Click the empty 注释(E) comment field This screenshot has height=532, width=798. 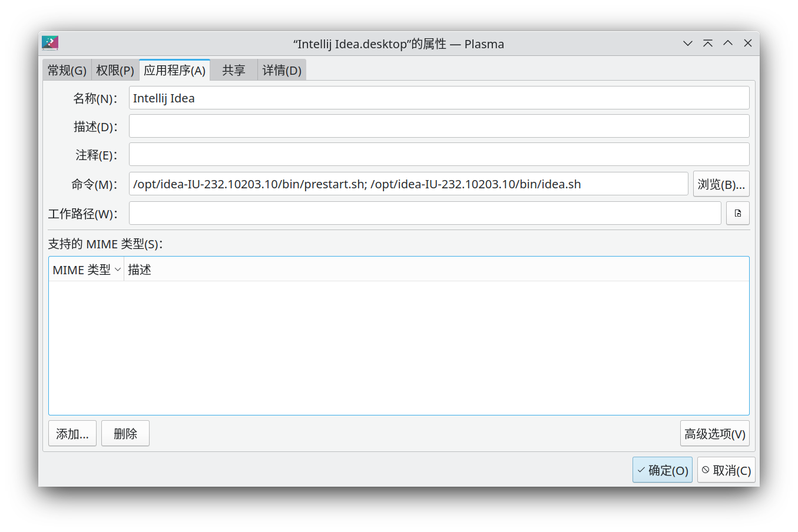(x=439, y=155)
